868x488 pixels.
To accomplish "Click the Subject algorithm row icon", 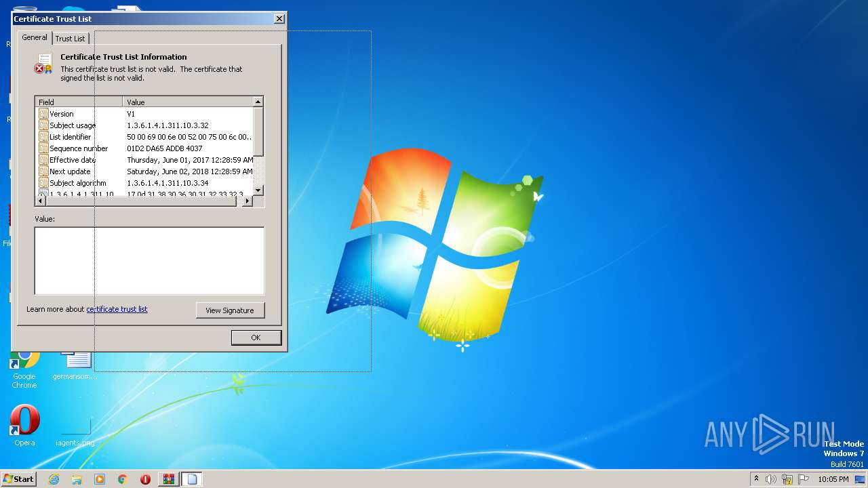I will pos(43,183).
